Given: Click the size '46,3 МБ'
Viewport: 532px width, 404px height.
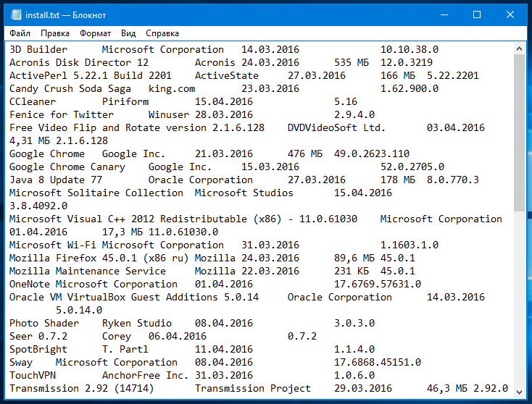Looking at the screenshot, I should click(x=447, y=388).
